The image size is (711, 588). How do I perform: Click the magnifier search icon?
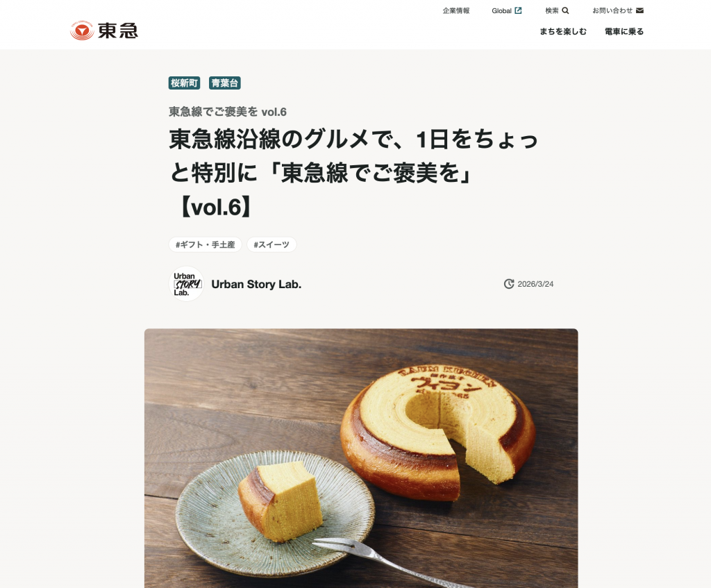click(x=565, y=10)
